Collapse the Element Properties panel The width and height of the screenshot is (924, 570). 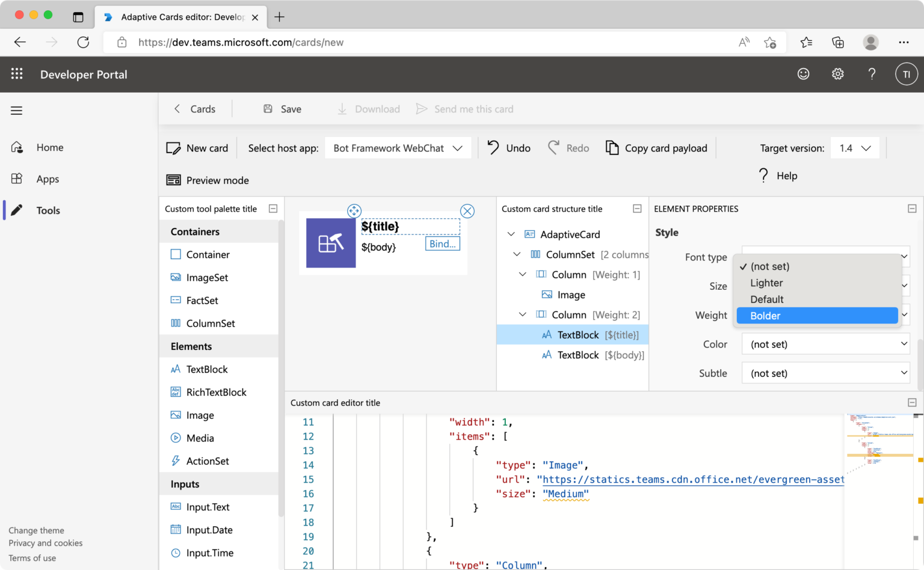(x=912, y=209)
